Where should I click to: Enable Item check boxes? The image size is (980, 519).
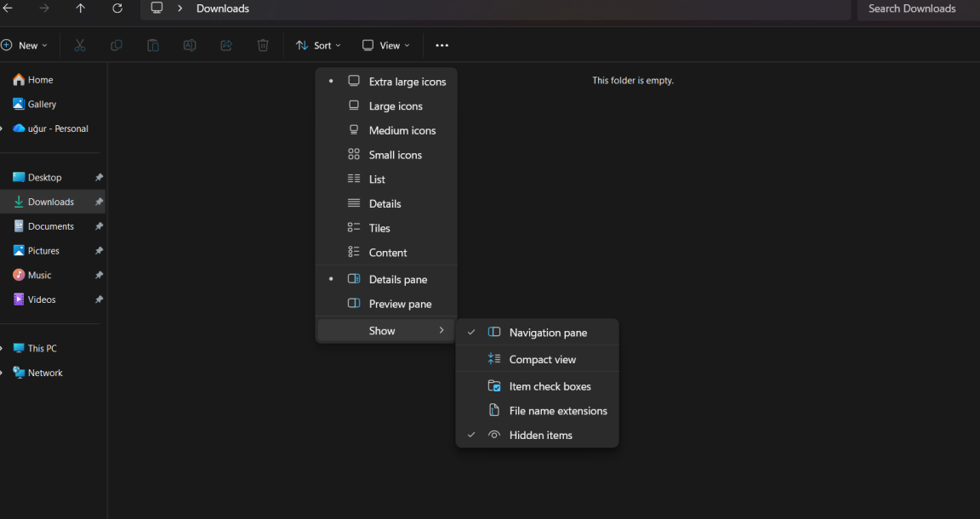pos(549,385)
